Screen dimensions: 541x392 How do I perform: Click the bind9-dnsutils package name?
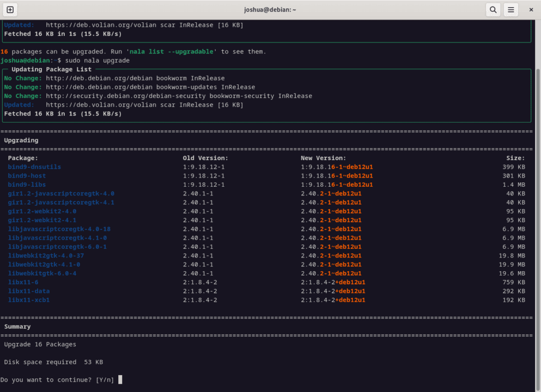pos(34,167)
